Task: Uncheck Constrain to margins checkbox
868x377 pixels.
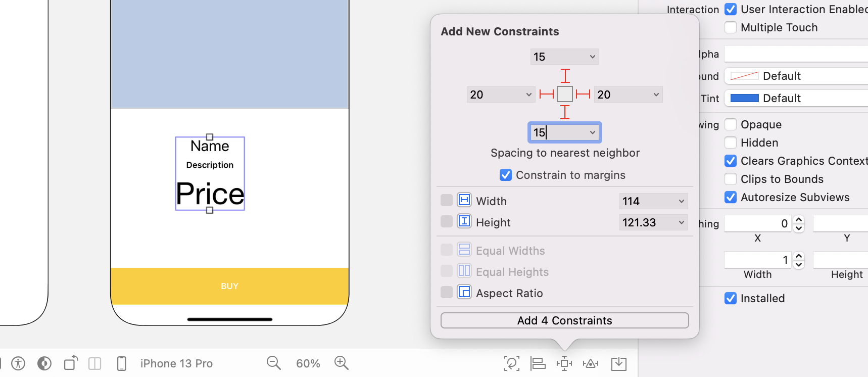Action: click(505, 175)
